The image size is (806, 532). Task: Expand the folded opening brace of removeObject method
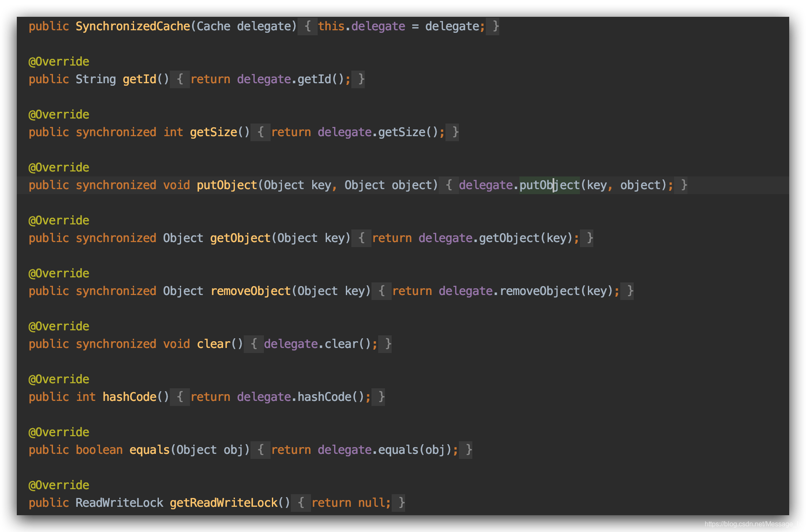coord(382,291)
